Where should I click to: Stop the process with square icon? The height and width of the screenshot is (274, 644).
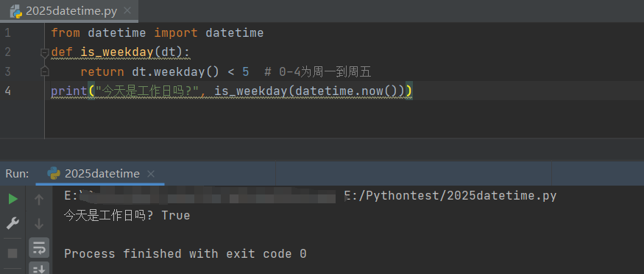(x=13, y=253)
